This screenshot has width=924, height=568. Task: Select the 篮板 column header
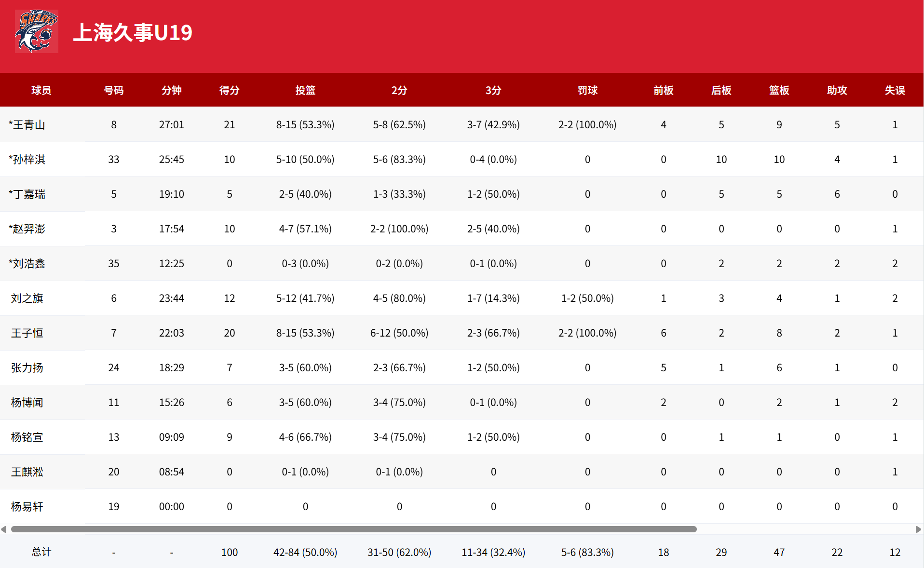(779, 90)
